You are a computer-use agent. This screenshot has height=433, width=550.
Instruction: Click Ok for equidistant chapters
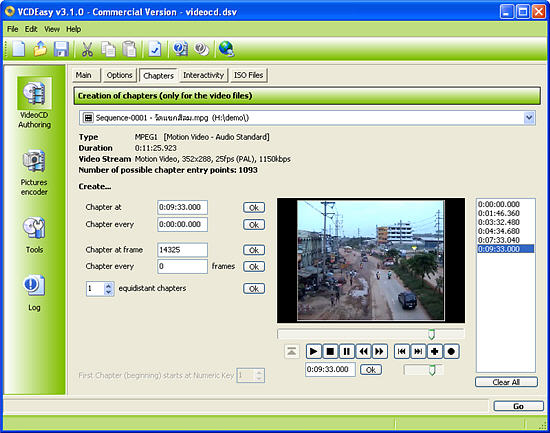(x=254, y=289)
